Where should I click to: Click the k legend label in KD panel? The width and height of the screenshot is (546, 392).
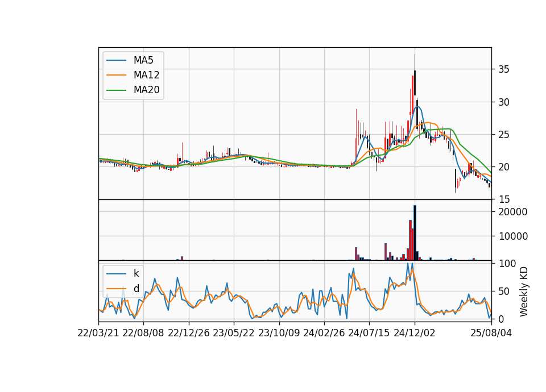coord(136,273)
